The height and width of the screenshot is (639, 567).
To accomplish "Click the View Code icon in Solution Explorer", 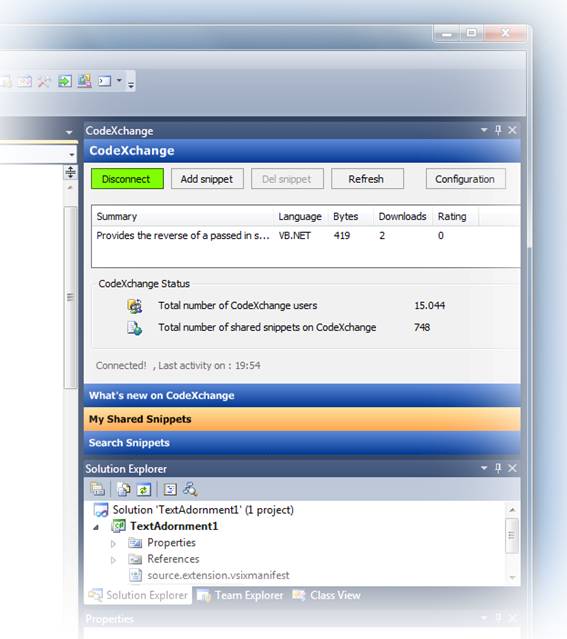I will click(170, 489).
